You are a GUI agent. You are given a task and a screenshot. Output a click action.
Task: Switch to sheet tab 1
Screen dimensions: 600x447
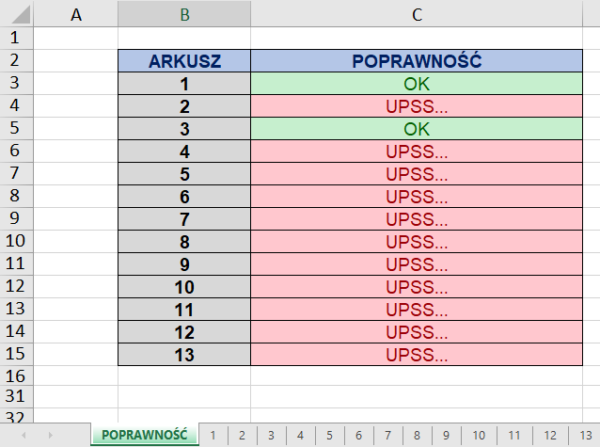click(213, 435)
